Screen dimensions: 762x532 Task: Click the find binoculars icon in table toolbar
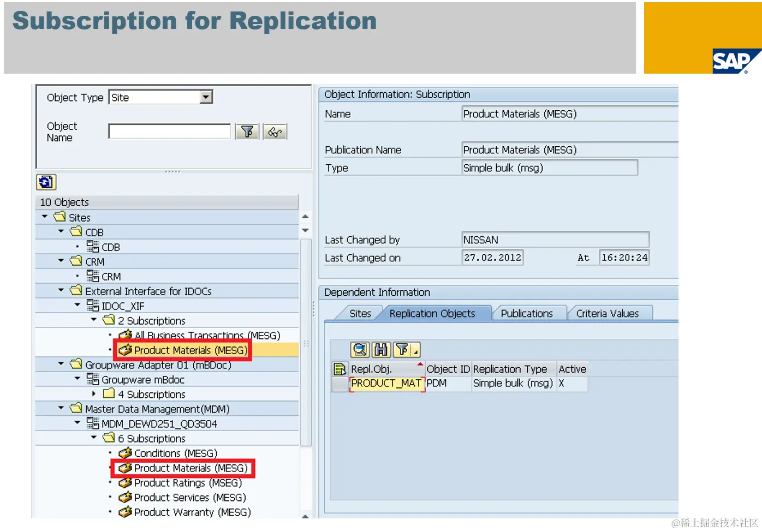[381, 349]
